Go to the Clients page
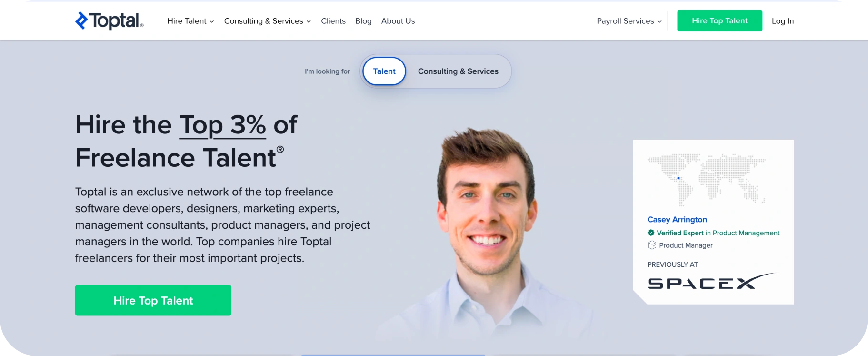 333,21
